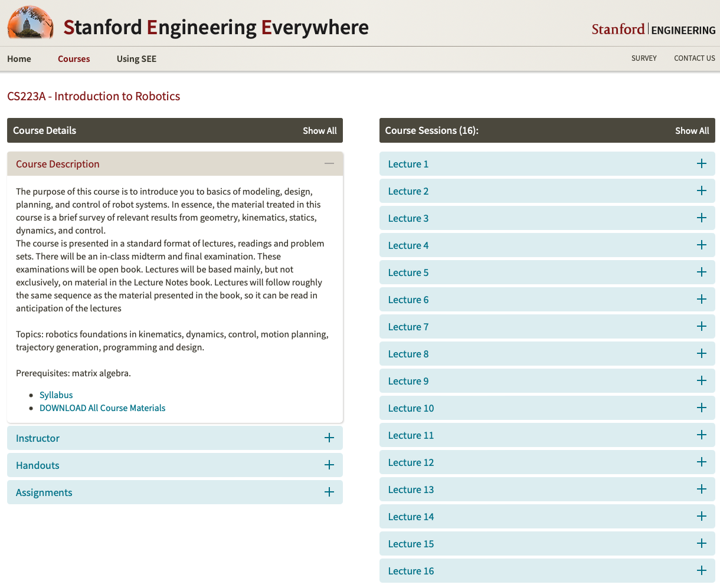Click the Course Sessions (16): header text
Screen dimensions: 720x588
[432, 130]
